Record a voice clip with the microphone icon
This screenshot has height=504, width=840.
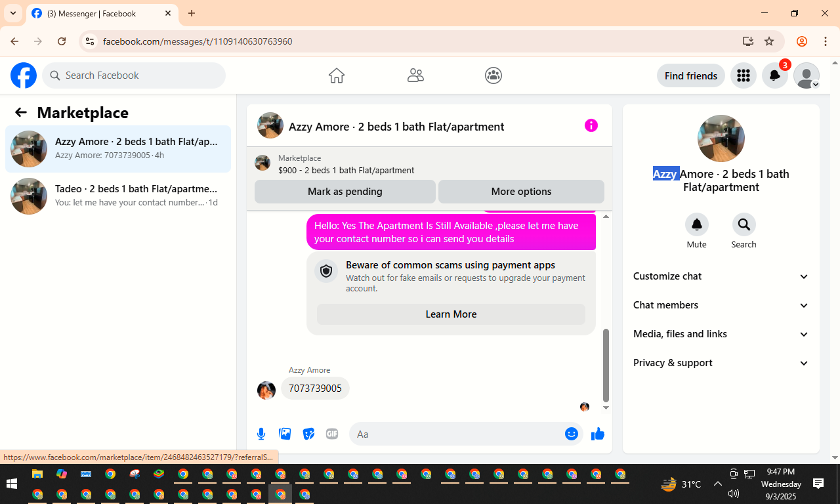[261, 434]
